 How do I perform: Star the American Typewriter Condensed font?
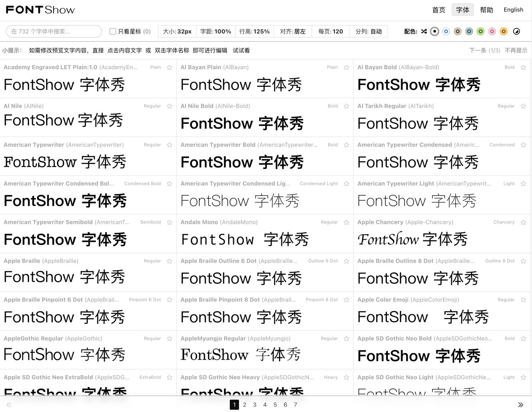point(523,145)
